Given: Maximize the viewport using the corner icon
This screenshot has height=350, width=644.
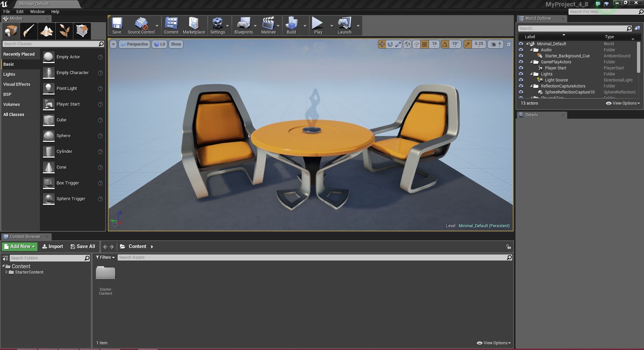Looking at the screenshot, I should point(509,44).
